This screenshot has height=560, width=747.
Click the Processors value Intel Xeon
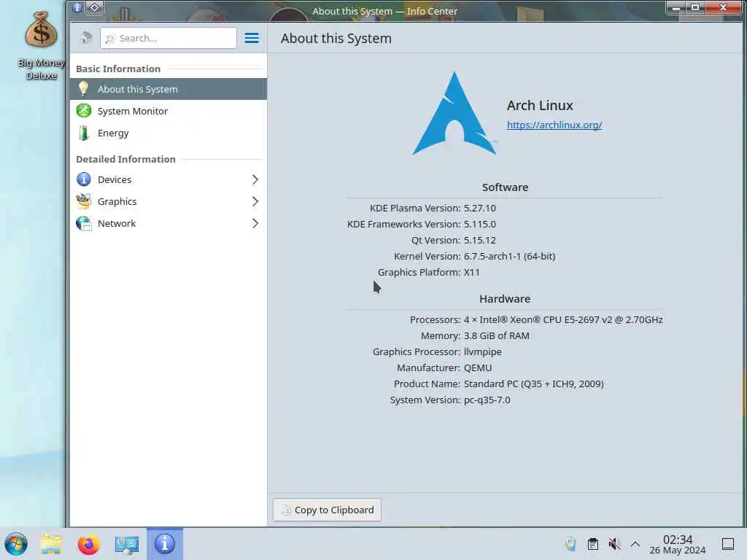(x=563, y=319)
